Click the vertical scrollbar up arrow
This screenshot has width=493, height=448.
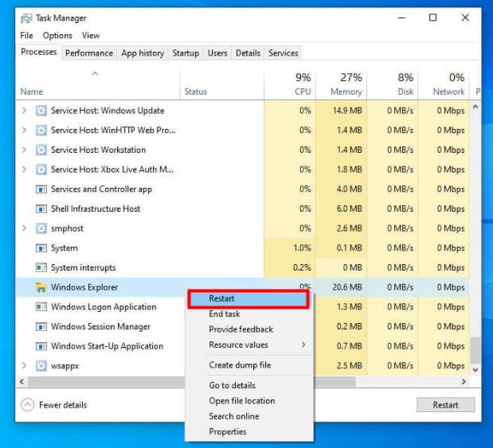(x=475, y=107)
